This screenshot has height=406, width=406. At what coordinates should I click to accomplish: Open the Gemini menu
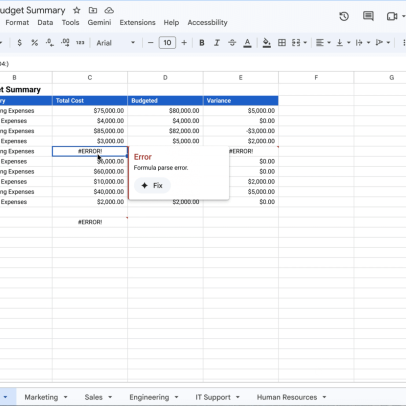click(99, 22)
